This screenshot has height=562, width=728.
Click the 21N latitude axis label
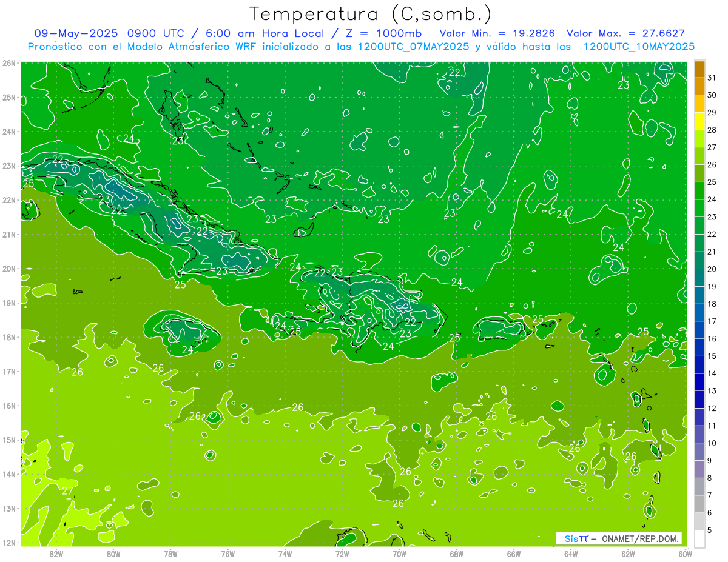click(8, 235)
